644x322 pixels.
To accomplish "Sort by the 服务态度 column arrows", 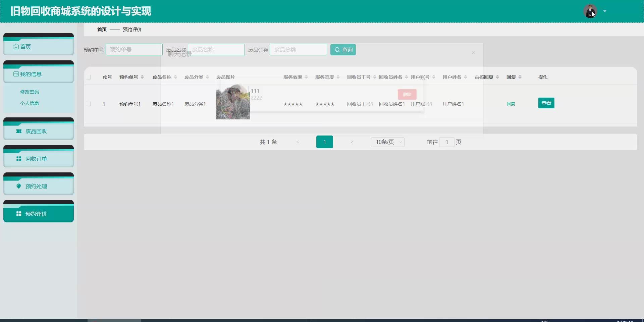I will coord(338,77).
